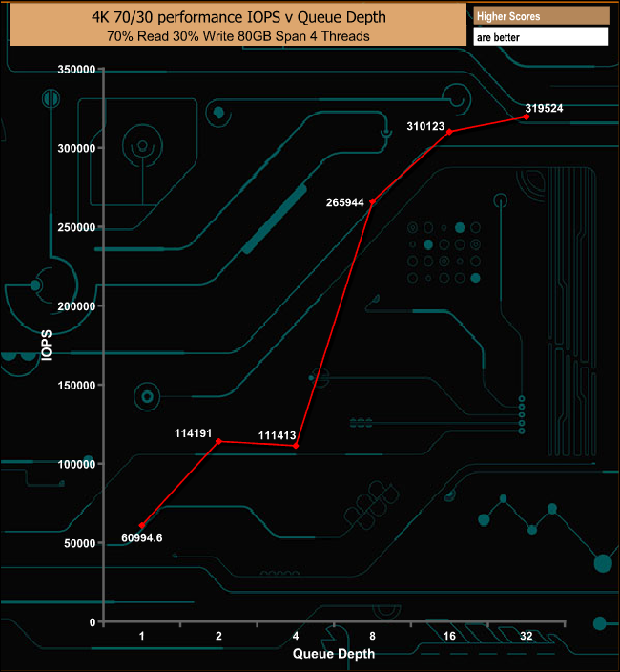This screenshot has width=620, height=672.
Task: Click the x-axis tick label 2
Action: [218, 636]
